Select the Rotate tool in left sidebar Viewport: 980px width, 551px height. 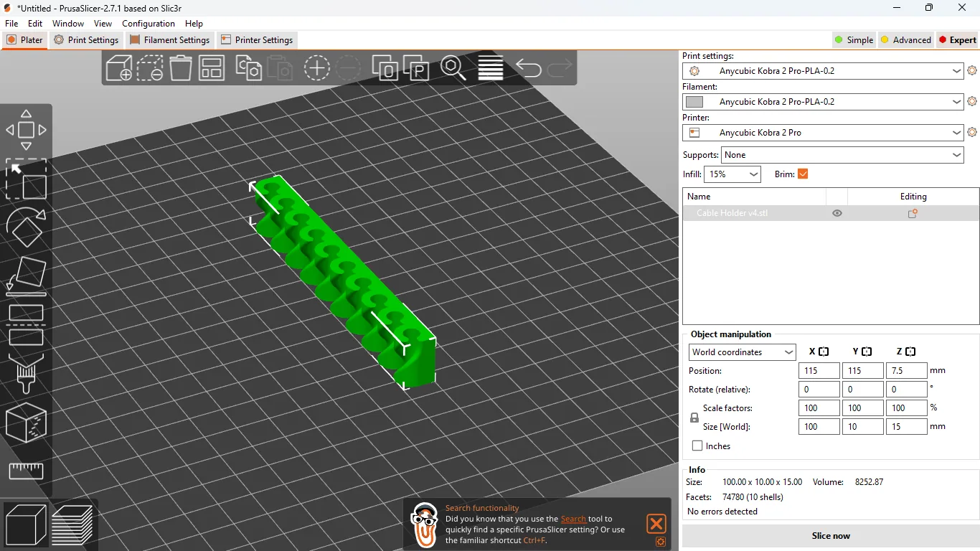click(x=26, y=227)
